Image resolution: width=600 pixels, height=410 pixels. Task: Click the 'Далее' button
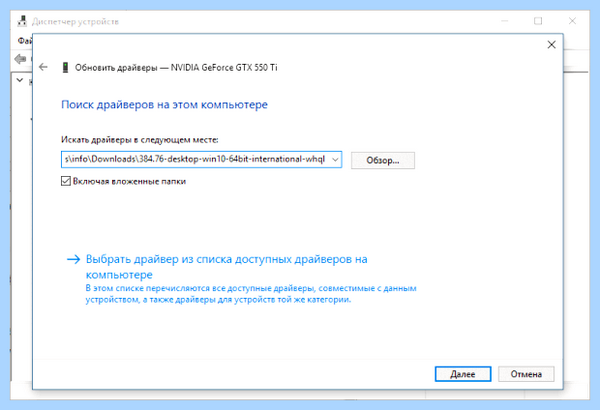463,374
